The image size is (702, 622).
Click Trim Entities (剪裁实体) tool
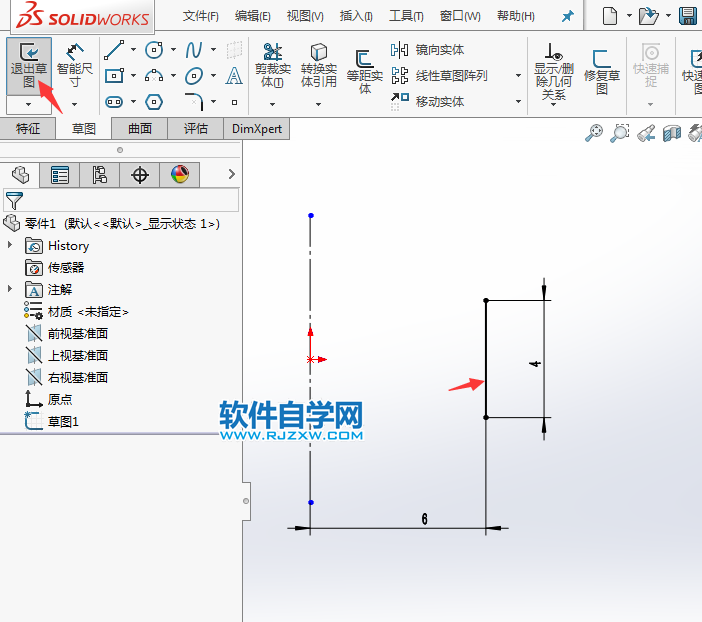[x=273, y=65]
